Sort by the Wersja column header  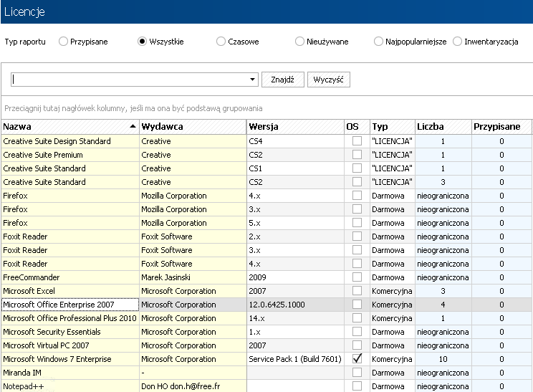click(x=295, y=126)
